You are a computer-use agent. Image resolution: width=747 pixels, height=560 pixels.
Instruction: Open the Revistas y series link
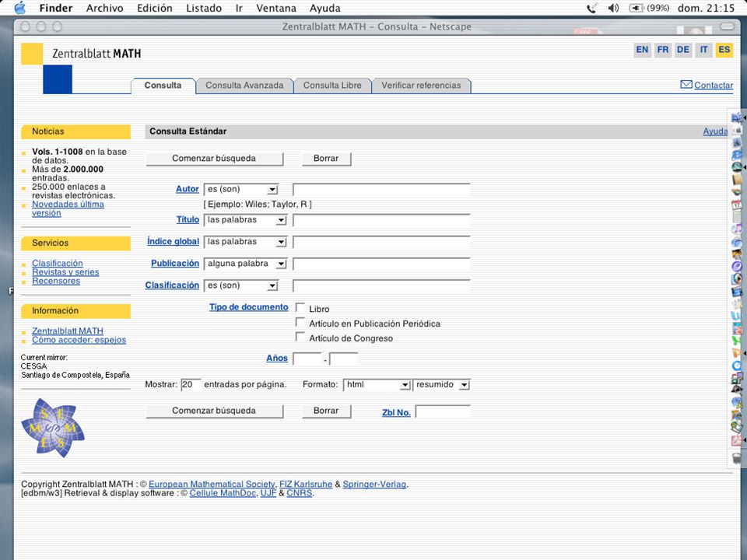pyautogui.click(x=65, y=272)
